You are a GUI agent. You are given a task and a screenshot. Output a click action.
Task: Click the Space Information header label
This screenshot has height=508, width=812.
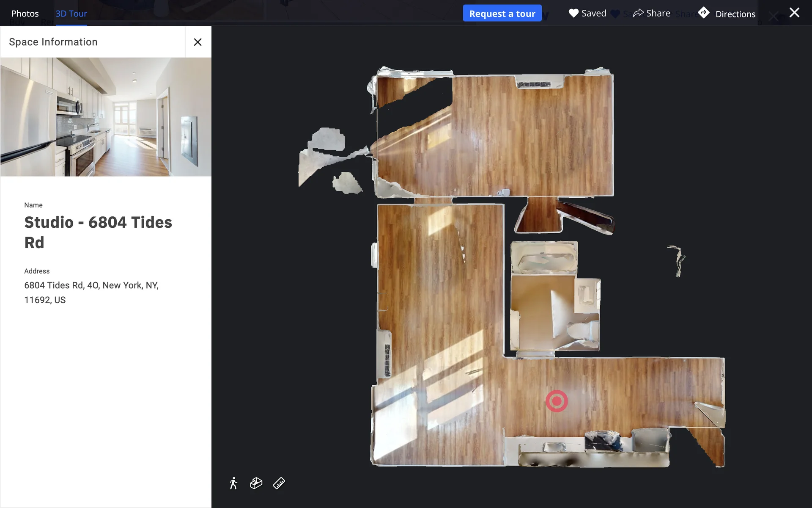(x=53, y=42)
